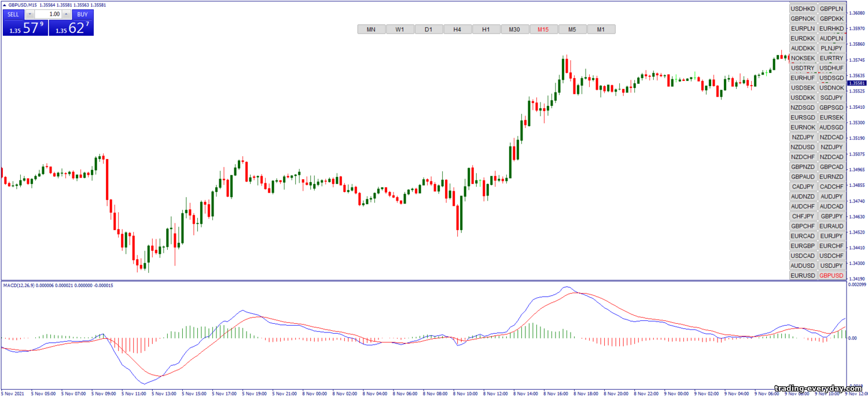Switch to the M5 timeframe
Image resolution: width=868 pixels, height=399 pixels.
[x=572, y=29]
